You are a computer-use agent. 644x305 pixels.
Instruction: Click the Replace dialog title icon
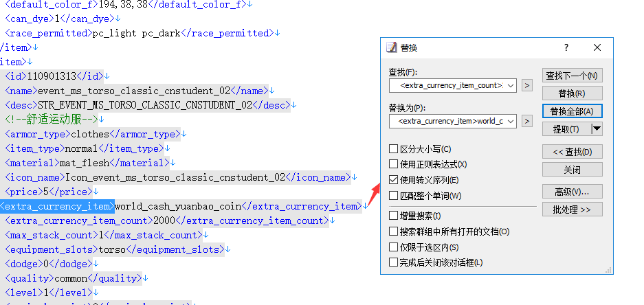pos(392,48)
